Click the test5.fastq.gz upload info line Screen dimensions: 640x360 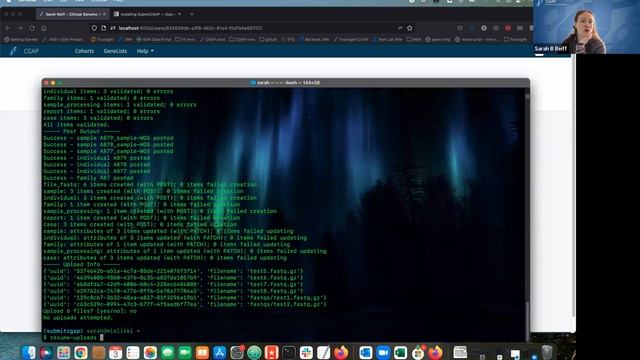[x=173, y=271]
